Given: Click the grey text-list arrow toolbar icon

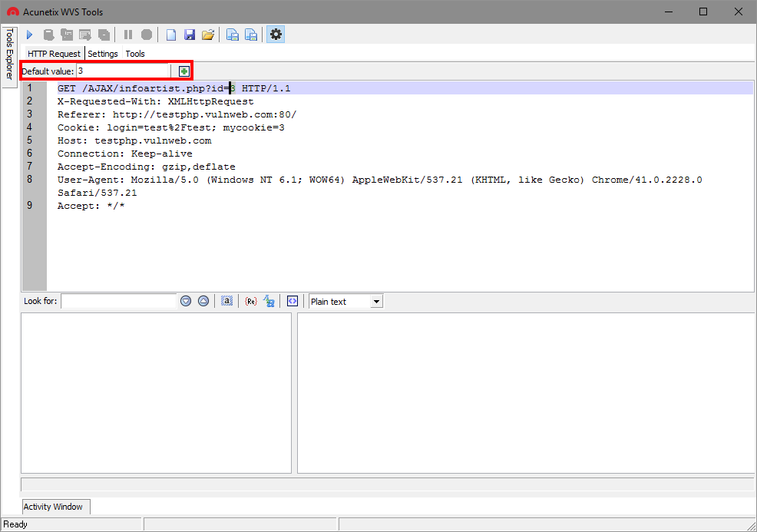Looking at the screenshot, I should (x=85, y=35).
